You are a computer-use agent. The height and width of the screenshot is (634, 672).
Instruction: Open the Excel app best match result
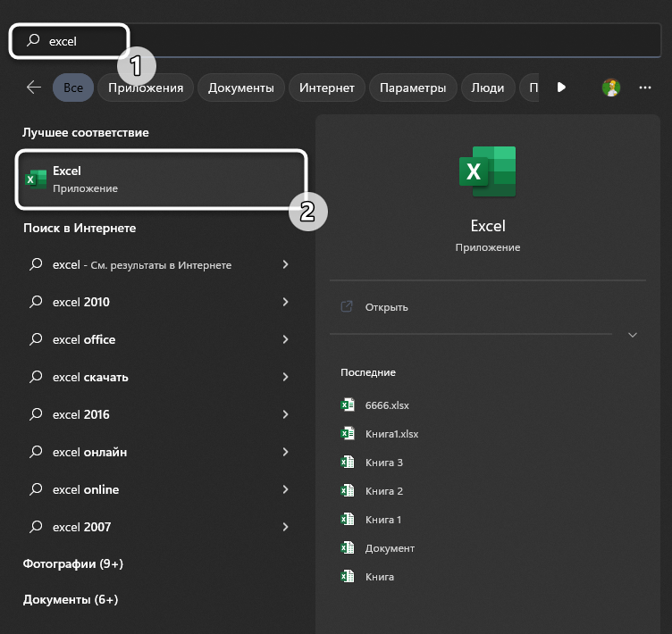(x=162, y=179)
